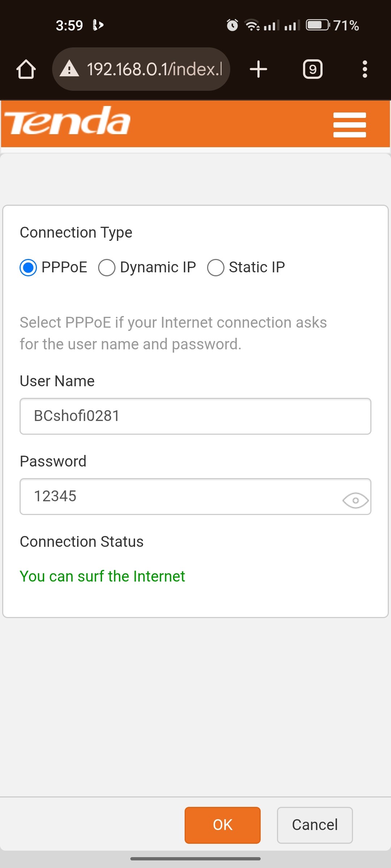Open the Tenda hamburger menu

pos(349,125)
